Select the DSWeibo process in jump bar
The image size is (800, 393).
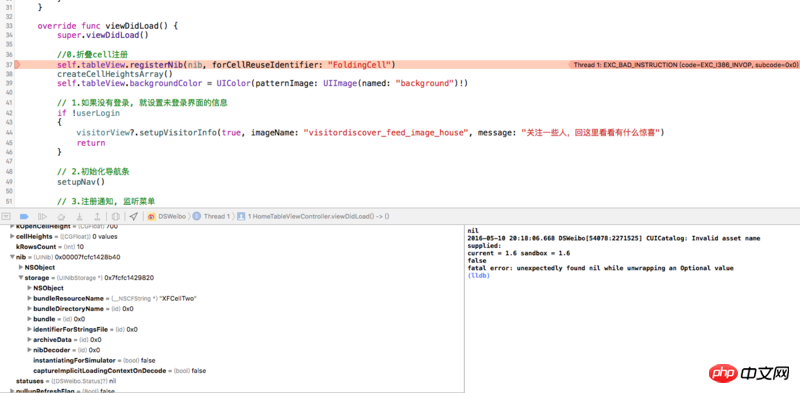tap(168, 216)
